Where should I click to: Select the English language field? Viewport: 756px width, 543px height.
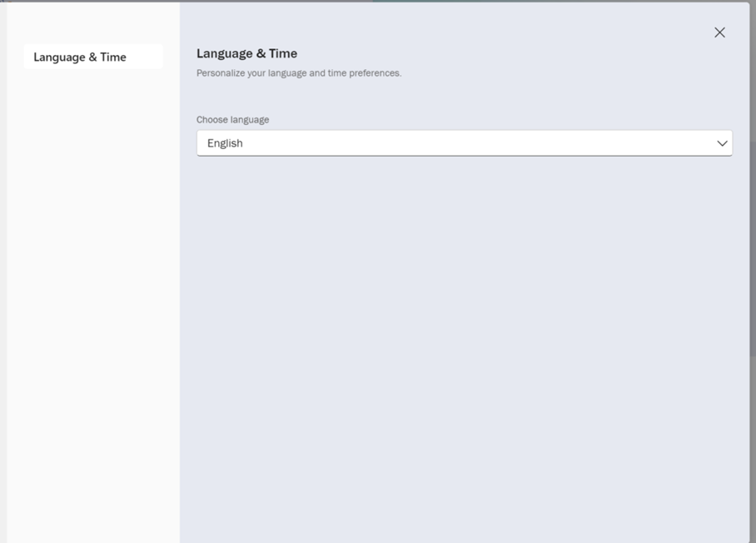click(464, 143)
